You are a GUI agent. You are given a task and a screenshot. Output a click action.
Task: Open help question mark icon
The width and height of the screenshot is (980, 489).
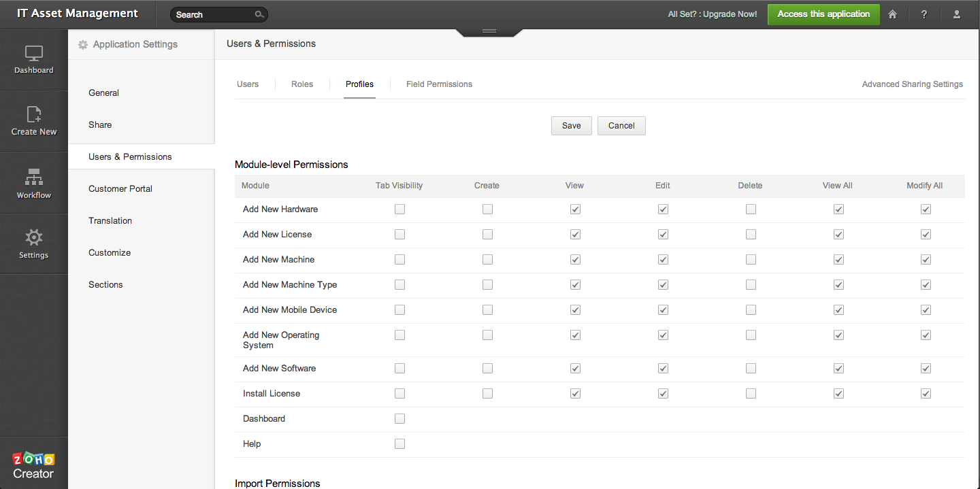click(924, 14)
